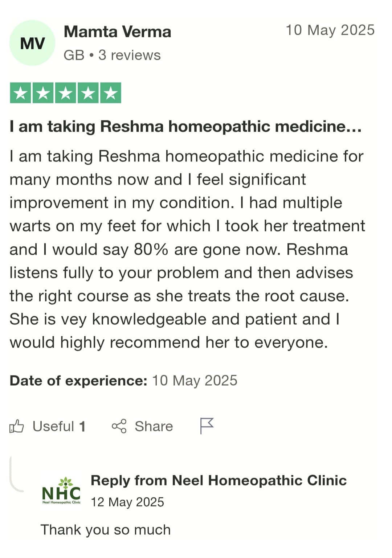Viewport: 392px width, 558px height.
Task: Click the Share network icon
Action: pyautogui.click(x=119, y=426)
